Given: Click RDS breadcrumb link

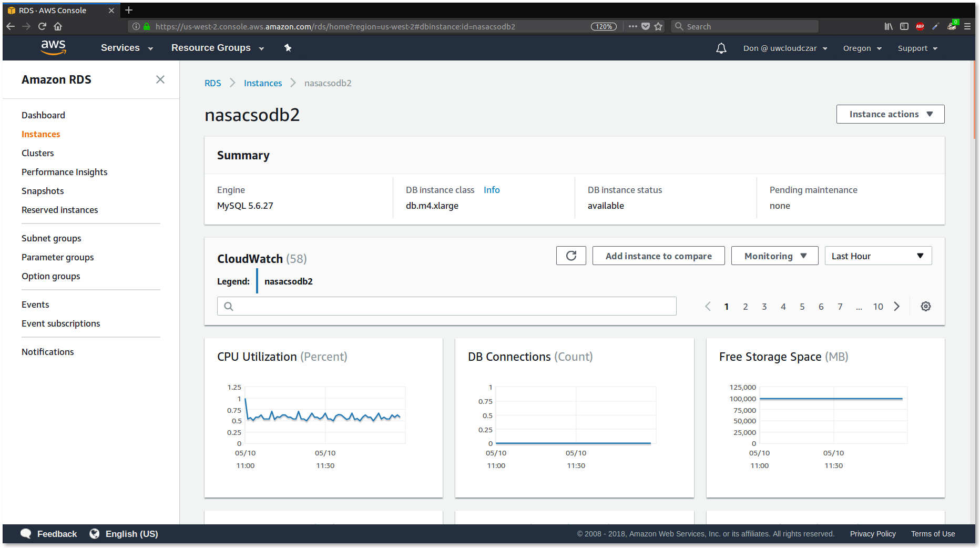Looking at the screenshot, I should [x=212, y=83].
